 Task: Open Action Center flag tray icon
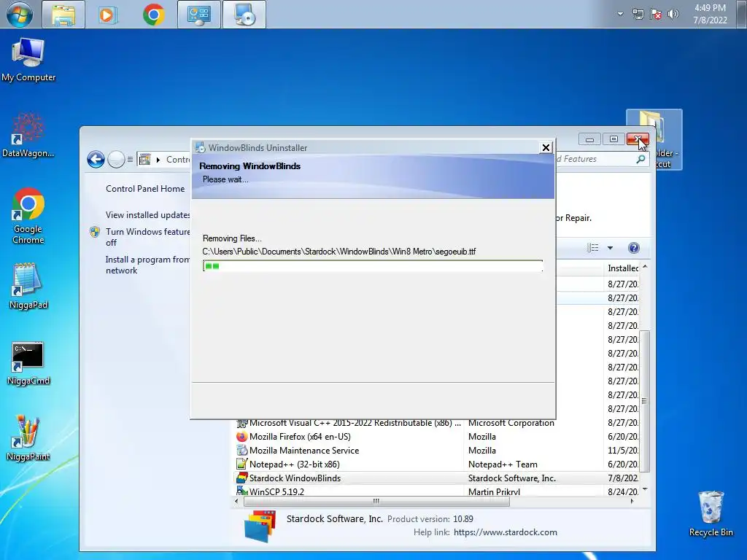click(x=656, y=15)
